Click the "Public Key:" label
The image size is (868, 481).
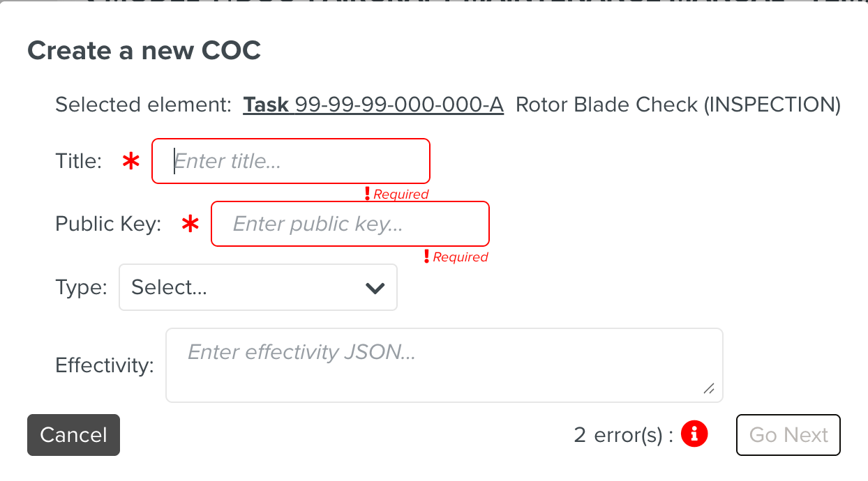(108, 224)
